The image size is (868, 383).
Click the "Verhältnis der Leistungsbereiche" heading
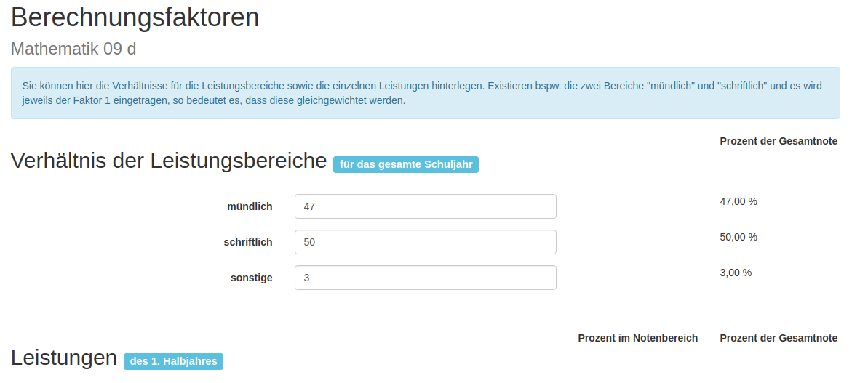coord(168,161)
